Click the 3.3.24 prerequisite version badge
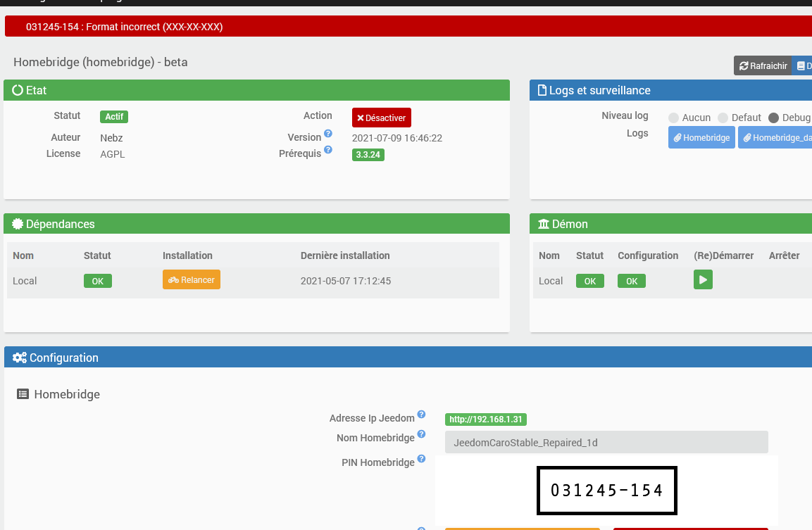This screenshot has height=530, width=812. [x=368, y=155]
